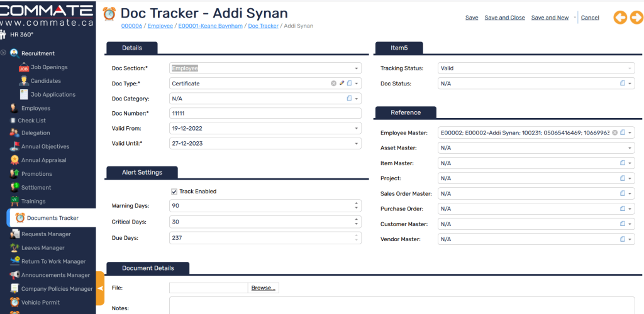Click the Browse button for File
The width and height of the screenshot is (644, 314).
[x=263, y=288]
